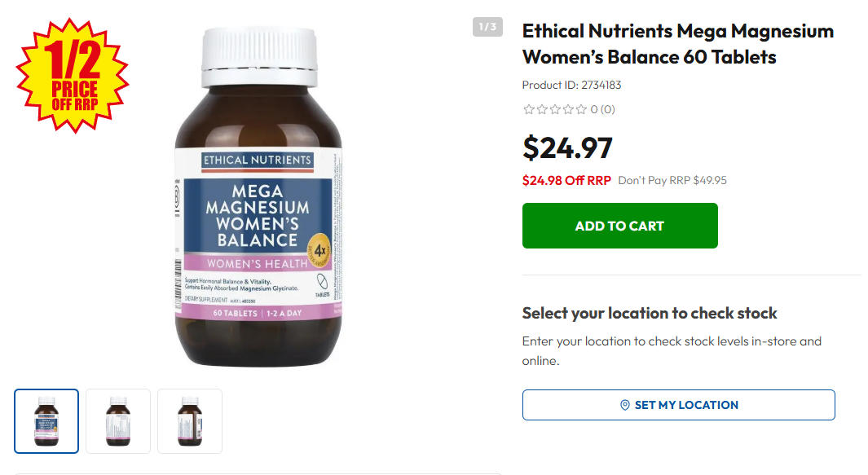Click the second rating star

(541, 109)
